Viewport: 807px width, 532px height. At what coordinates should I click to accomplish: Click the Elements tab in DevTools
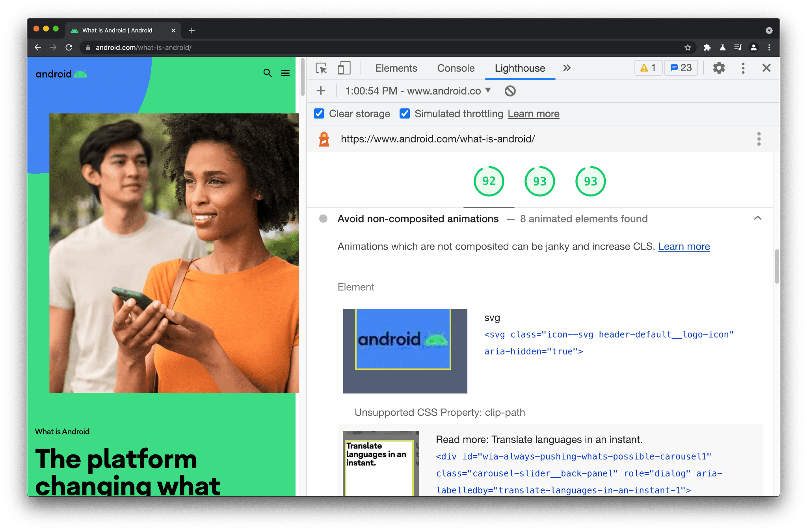click(x=395, y=68)
